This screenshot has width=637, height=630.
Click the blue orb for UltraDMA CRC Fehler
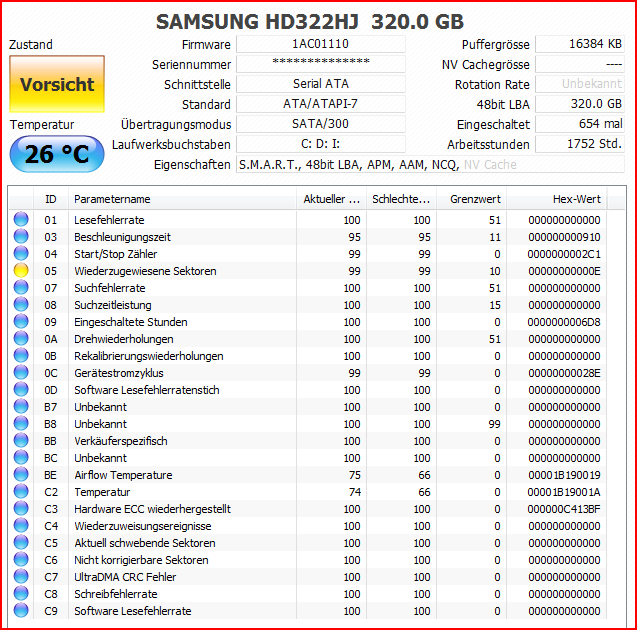coord(21,577)
